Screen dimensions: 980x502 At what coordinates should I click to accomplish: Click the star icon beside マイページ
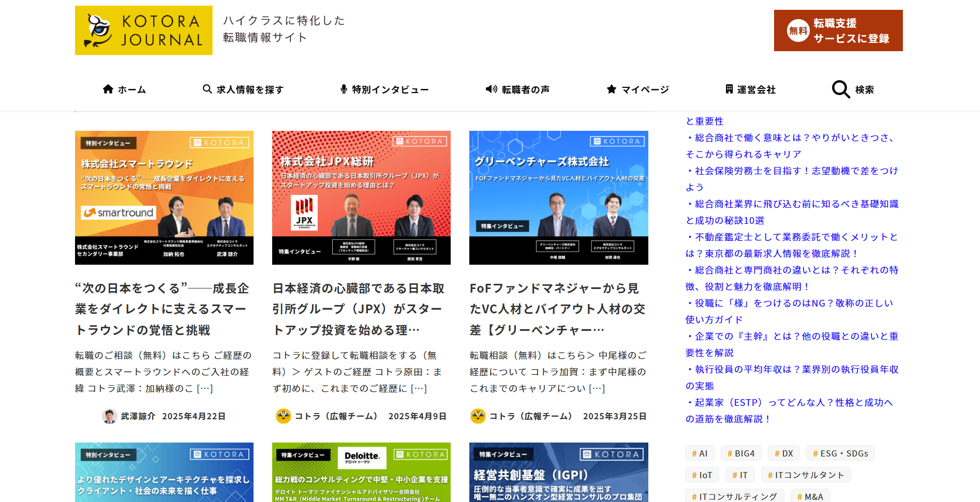(x=612, y=89)
